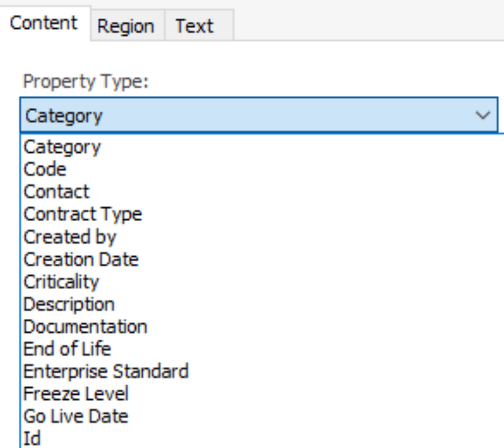504x448 pixels.
Task: Pick the Freeze Level option
Action: tap(76, 394)
